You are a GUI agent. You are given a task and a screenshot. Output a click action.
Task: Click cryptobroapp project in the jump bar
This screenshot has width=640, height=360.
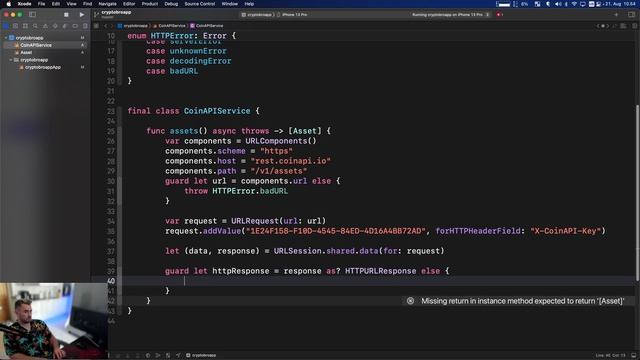click(133, 26)
